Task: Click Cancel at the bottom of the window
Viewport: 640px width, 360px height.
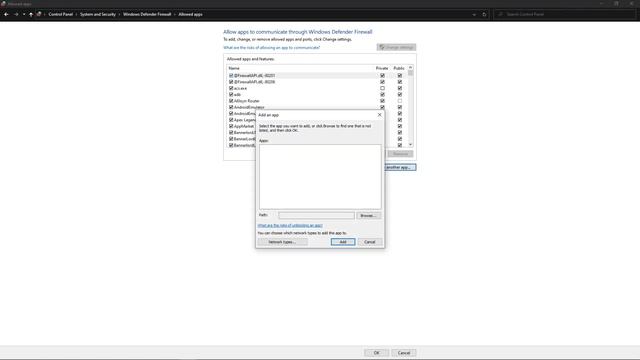Action: tap(404, 353)
